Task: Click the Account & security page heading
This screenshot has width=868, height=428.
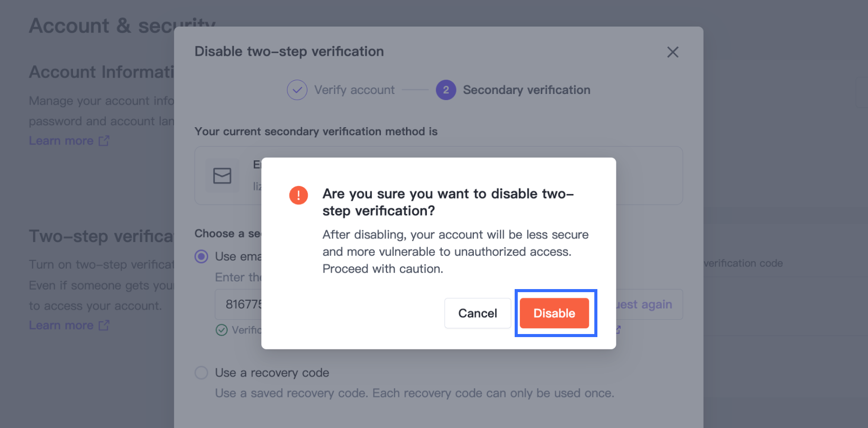Action: [x=102, y=26]
